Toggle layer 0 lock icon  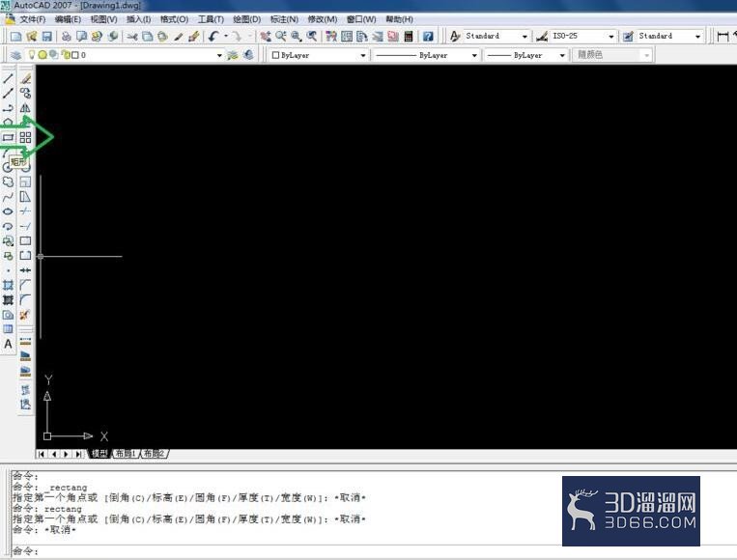tap(67, 55)
